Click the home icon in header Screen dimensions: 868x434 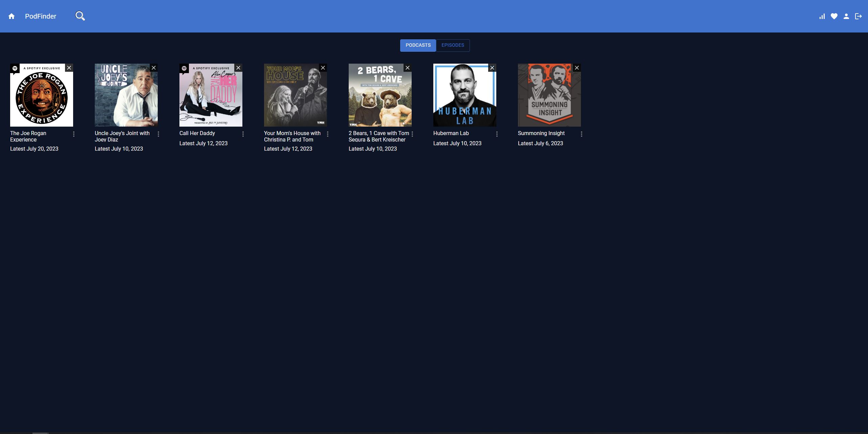pyautogui.click(x=12, y=16)
